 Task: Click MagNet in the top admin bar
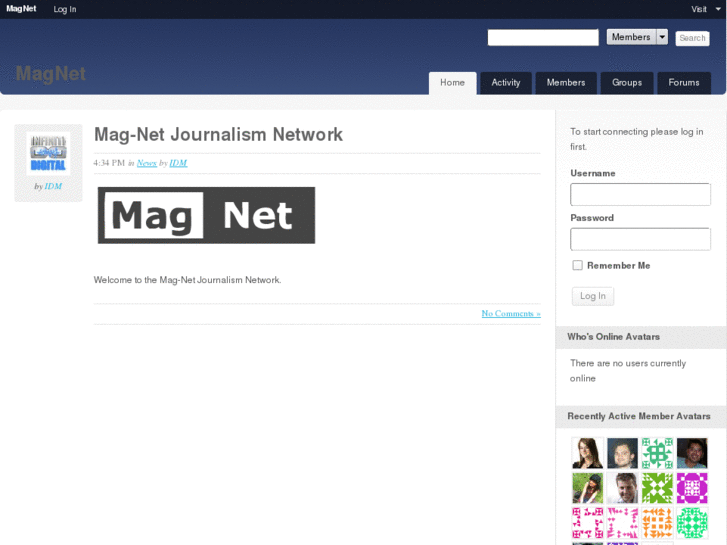[x=21, y=9]
